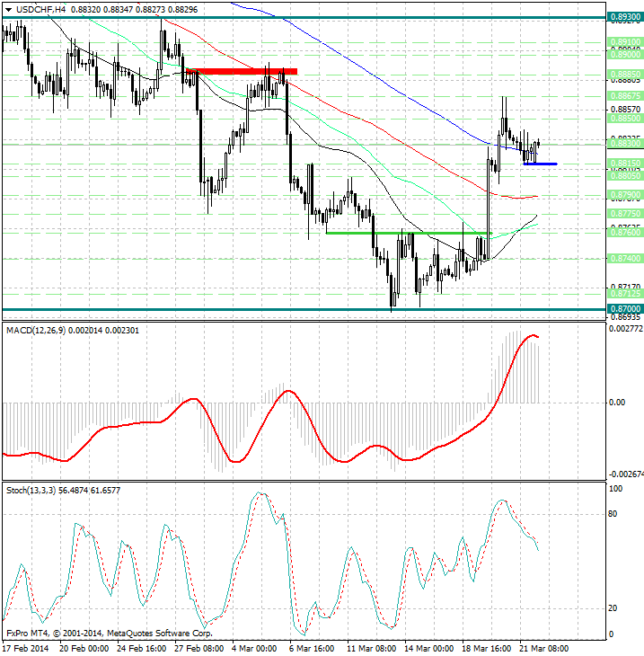Click the 0.89300 price level label
The width and height of the screenshot is (644, 656).
point(625,17)
